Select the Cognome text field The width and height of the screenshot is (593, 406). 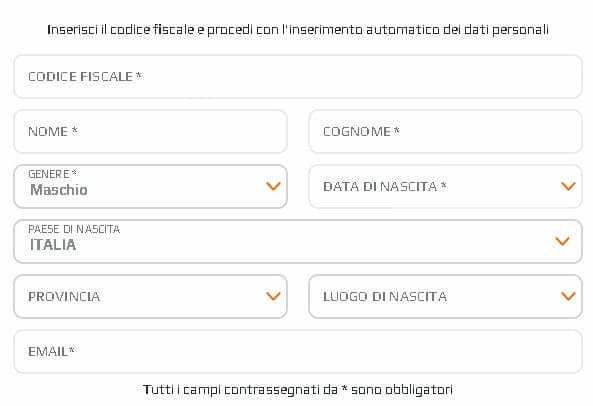445,132
